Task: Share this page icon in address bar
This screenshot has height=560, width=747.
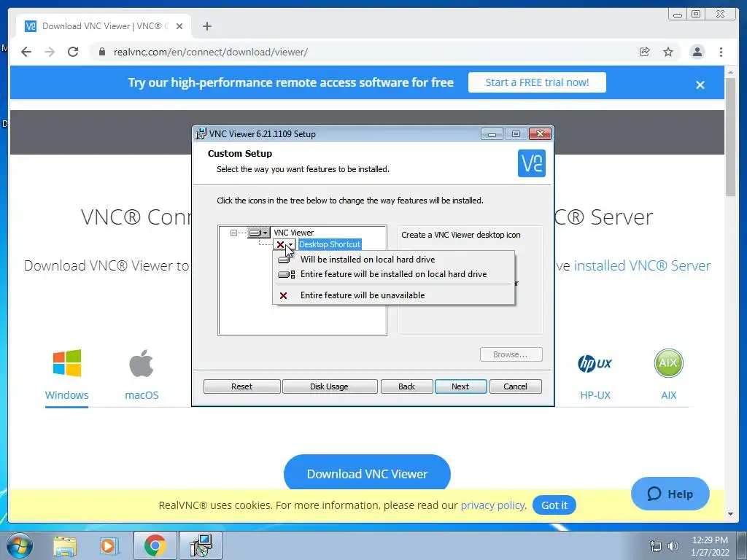Action: click(x=644, y=52)
